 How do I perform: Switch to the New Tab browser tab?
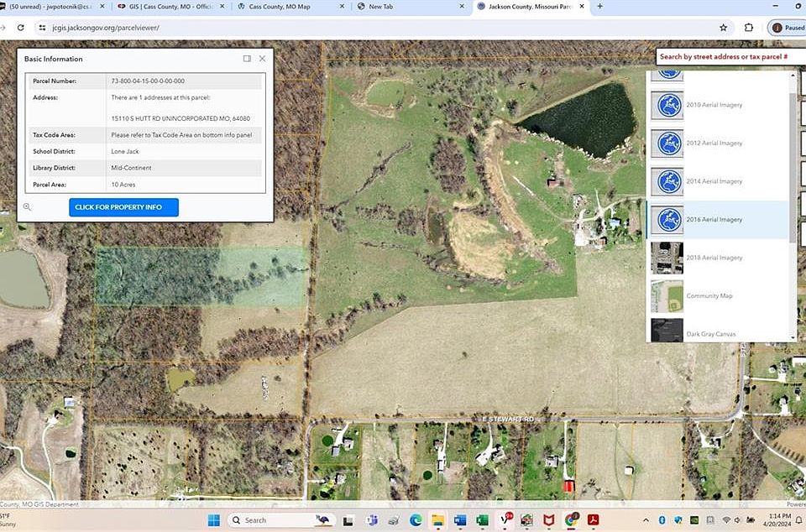[411, 7]
